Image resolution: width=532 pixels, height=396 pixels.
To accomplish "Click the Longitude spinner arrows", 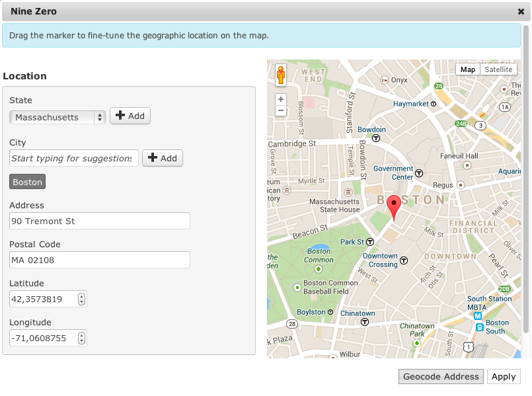I will [x=81, y=338].
